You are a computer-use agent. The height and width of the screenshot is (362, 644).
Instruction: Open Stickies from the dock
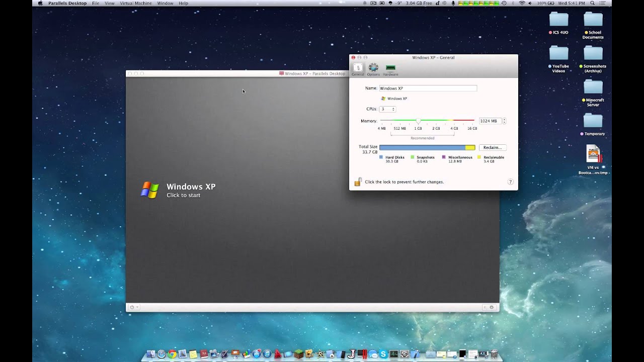click(x=193, y=354)
